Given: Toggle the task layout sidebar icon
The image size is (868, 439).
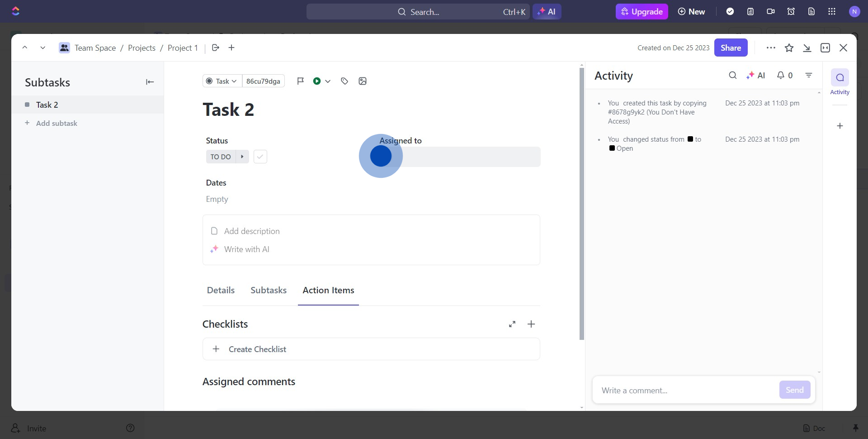Looking at the screenshot, I should (x=825, y=48).
